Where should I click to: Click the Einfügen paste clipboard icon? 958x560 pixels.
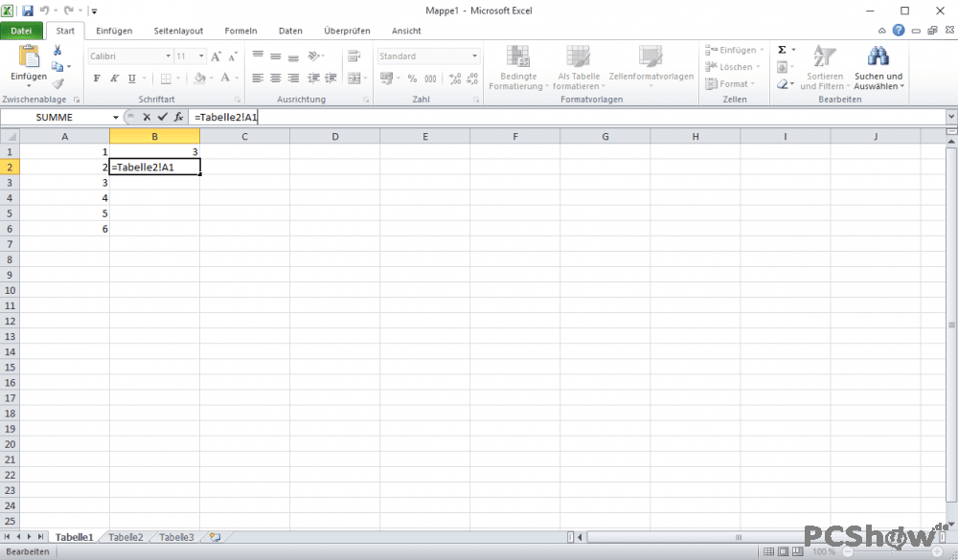tap(29, 57)
